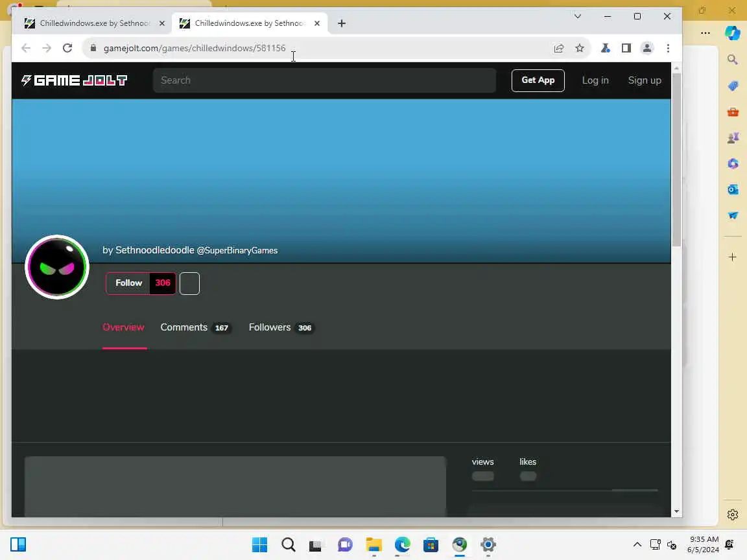Screen dimensions: 747x560
Task: Follow the game with the Follow button
Action: point(128,283)
